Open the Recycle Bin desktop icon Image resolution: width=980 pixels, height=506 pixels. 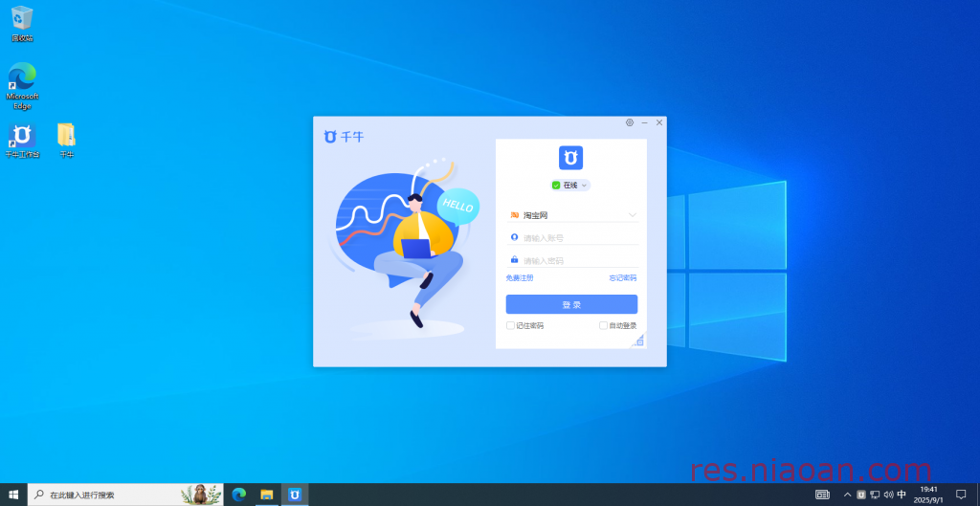point(22,24)
